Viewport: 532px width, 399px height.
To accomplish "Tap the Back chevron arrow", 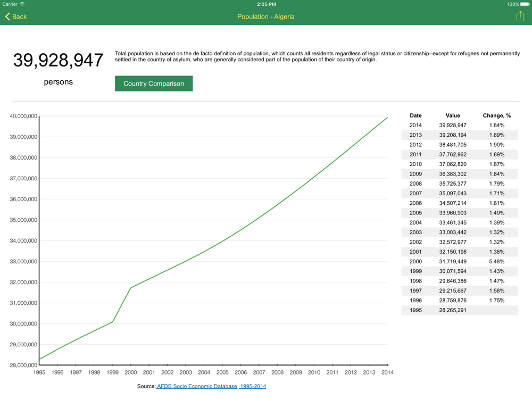I will (x=7, y=16).
